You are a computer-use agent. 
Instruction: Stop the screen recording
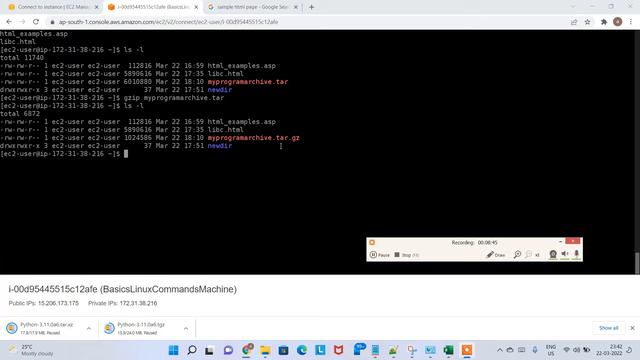pos(407,255)
